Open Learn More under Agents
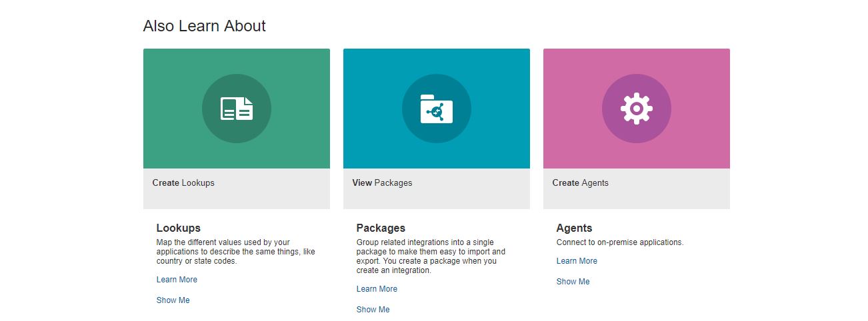Screen dimensions: 868x321 point(577,261)
